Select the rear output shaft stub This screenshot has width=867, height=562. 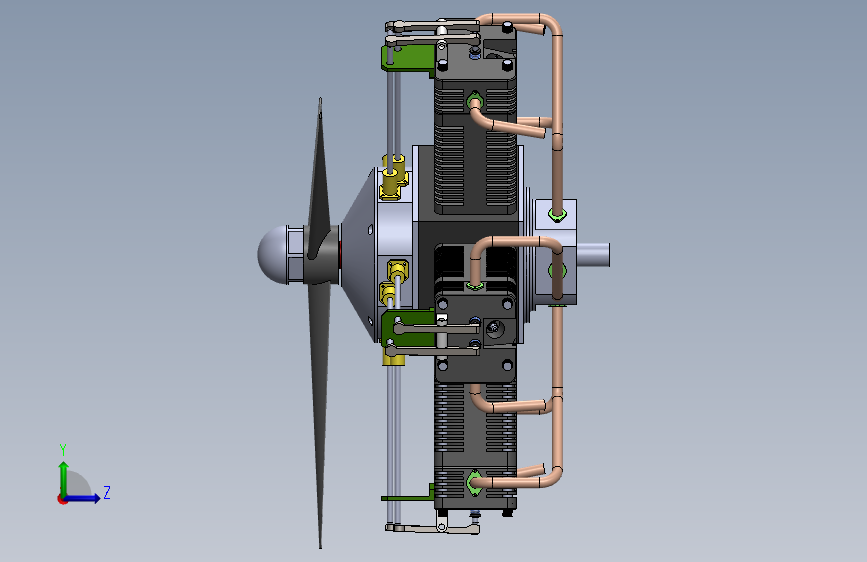tap(593, 254)
